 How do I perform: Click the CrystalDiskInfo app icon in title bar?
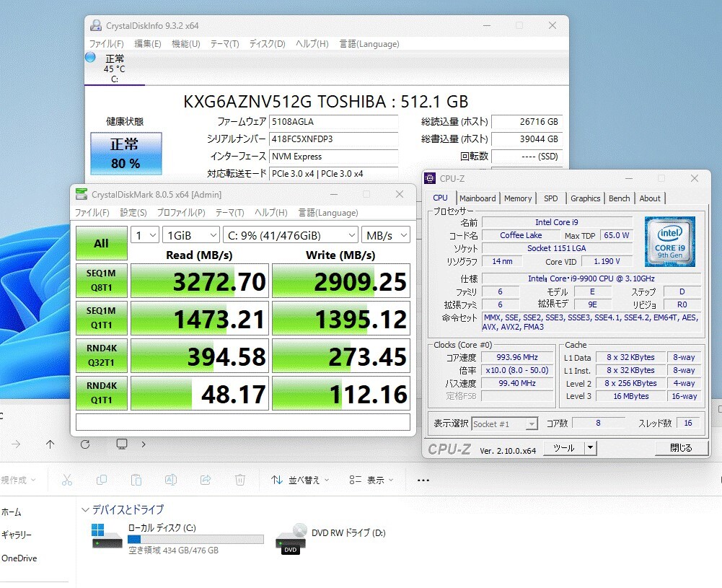tap(96, 25)
